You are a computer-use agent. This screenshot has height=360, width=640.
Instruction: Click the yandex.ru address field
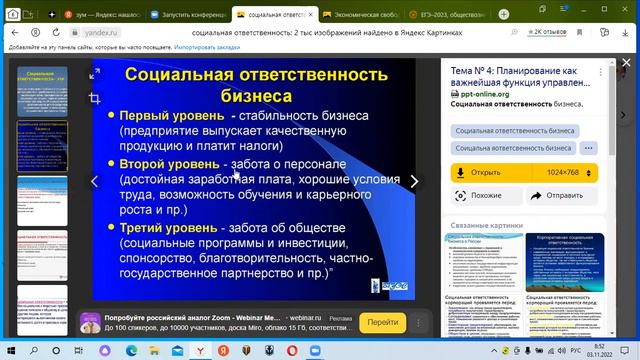[100, 33]
